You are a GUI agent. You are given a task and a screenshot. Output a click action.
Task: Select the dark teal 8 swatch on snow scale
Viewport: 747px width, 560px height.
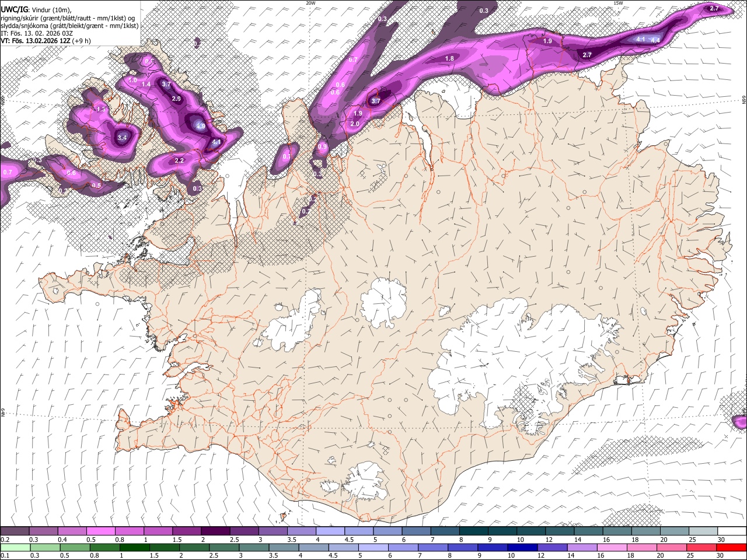tap(473, 531)
